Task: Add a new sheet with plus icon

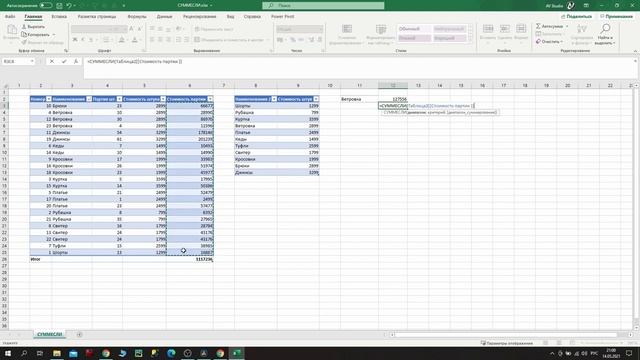Action: [79, 334]
